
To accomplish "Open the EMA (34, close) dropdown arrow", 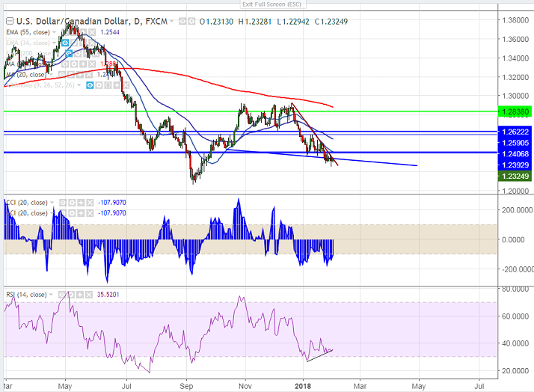I will pyautogui.click(x=54, y=43).
